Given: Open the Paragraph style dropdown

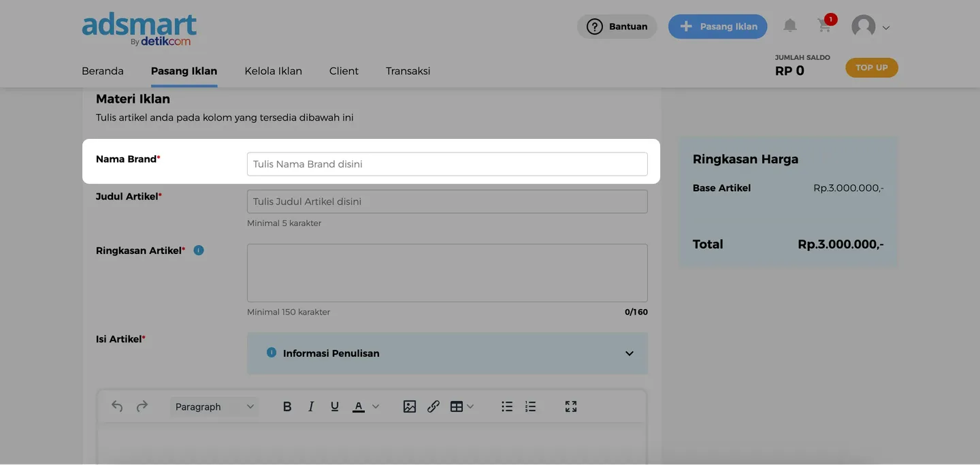Looking at the screenshot, I should [x=214, y=406].
